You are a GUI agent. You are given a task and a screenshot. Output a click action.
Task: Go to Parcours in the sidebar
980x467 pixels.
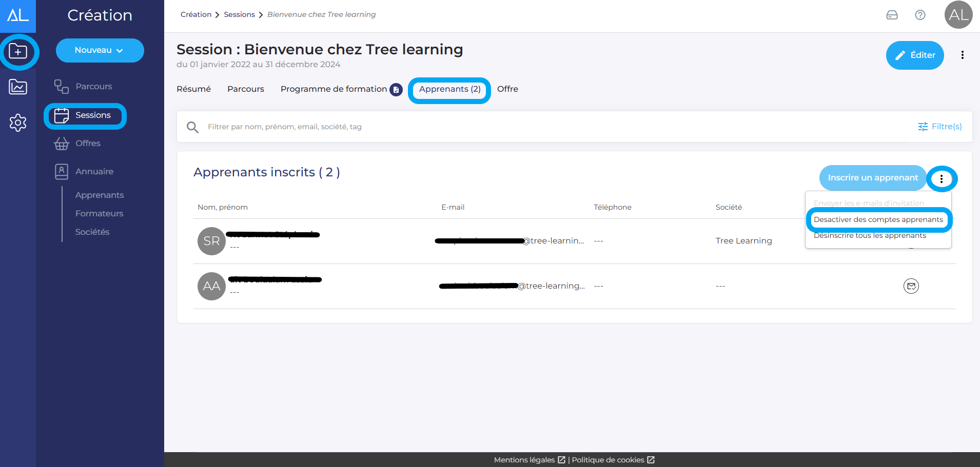(93, 87)
